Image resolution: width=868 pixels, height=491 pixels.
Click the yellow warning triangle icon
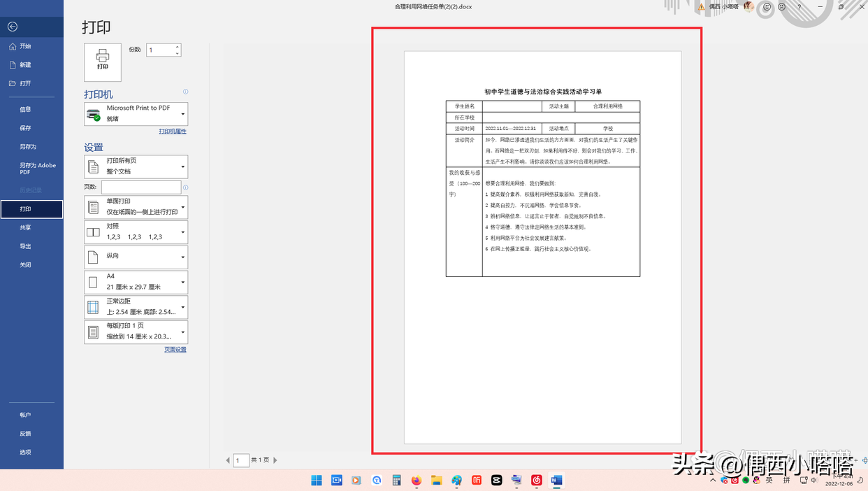pos(701,7)
